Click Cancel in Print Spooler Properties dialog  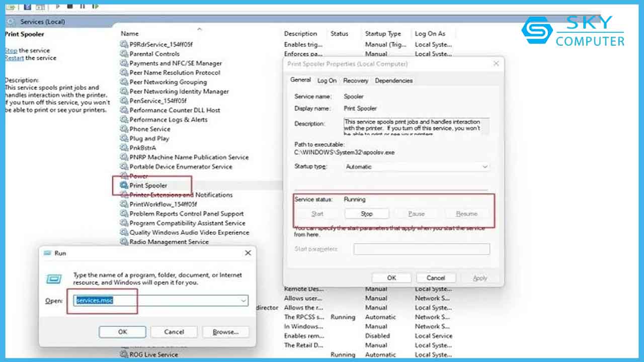click(x=436, y=278)
